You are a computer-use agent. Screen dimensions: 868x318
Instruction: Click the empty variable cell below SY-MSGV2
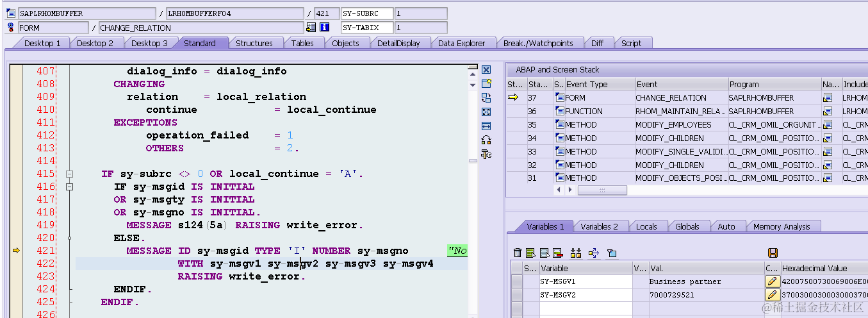coord(585,308)
